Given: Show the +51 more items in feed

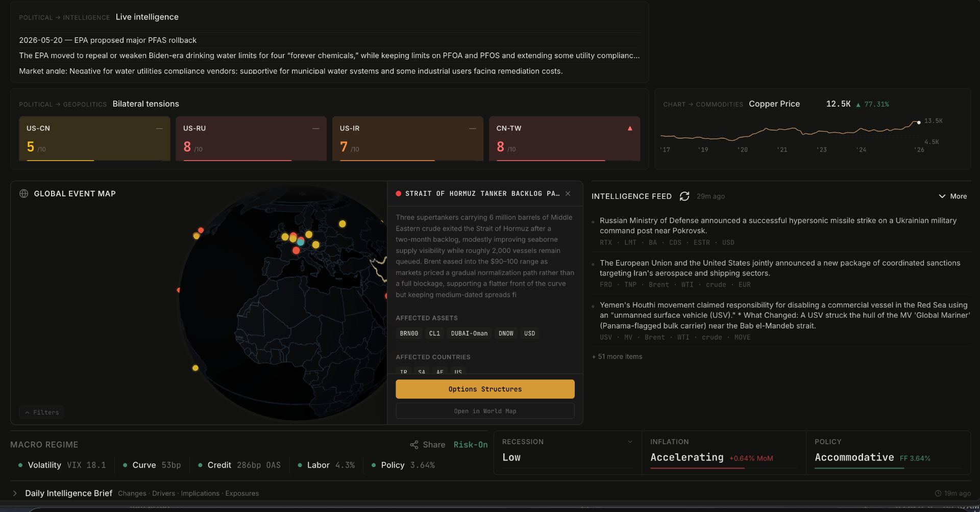Looking at the screenshot, I should click(617, 357).
